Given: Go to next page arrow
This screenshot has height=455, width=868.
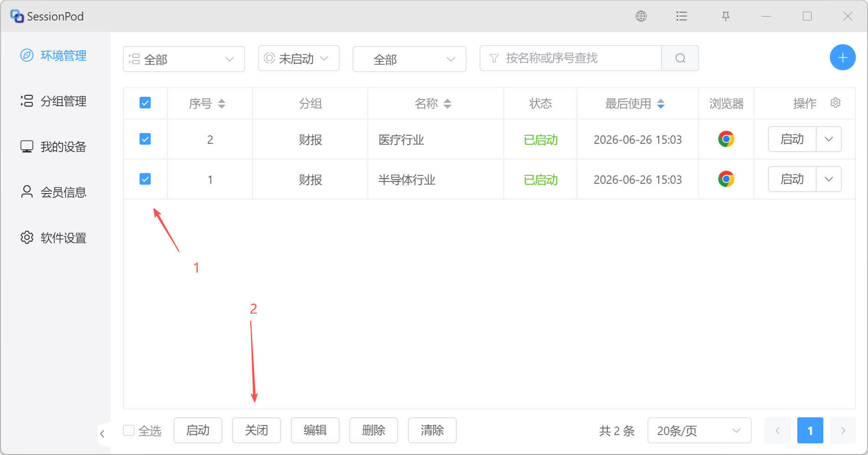Looking at the screenshot, I should coord(843,430).
